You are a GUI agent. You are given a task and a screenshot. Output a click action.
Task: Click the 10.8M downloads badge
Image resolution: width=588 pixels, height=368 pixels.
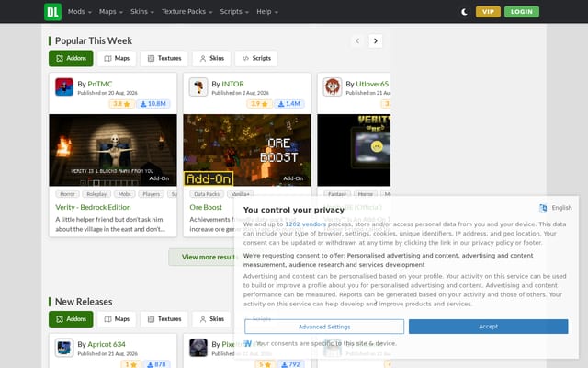point(153,104)
